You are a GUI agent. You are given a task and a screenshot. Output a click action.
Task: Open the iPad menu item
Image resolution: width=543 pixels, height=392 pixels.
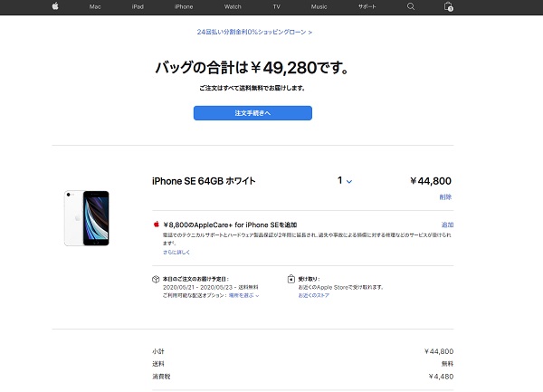tap(138, 6)
